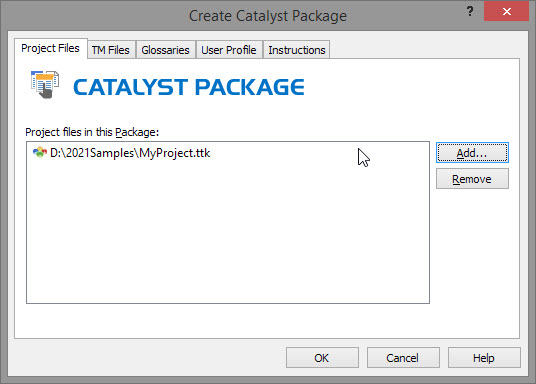
Task: Click Remove to delete selected file
Action: 472,179
